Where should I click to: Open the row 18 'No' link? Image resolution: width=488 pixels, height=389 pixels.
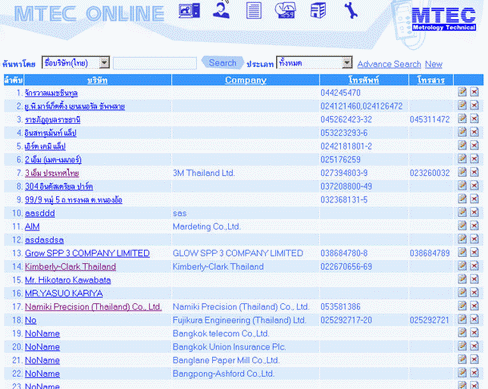click(31, 320)
